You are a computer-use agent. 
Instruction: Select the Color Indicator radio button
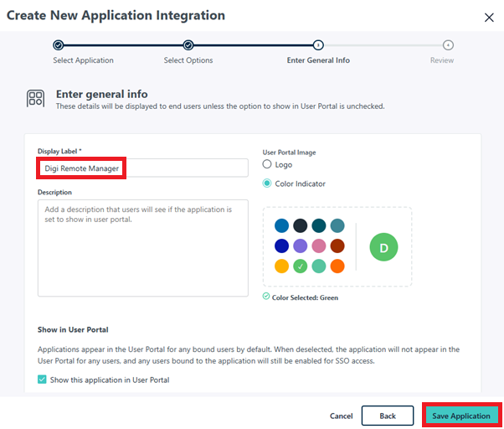point(268,183)
